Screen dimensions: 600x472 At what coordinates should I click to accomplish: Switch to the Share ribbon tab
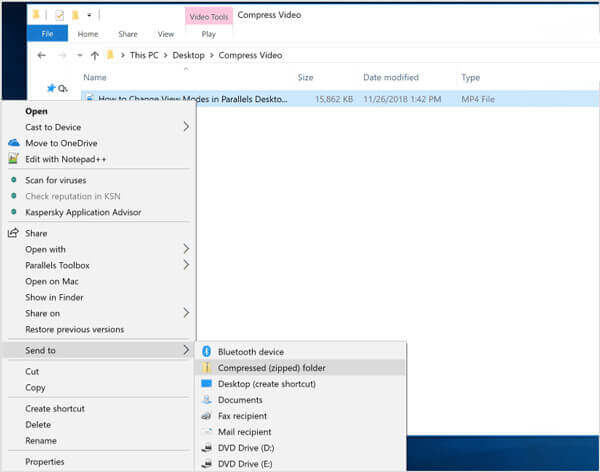[x=128, y=34]
